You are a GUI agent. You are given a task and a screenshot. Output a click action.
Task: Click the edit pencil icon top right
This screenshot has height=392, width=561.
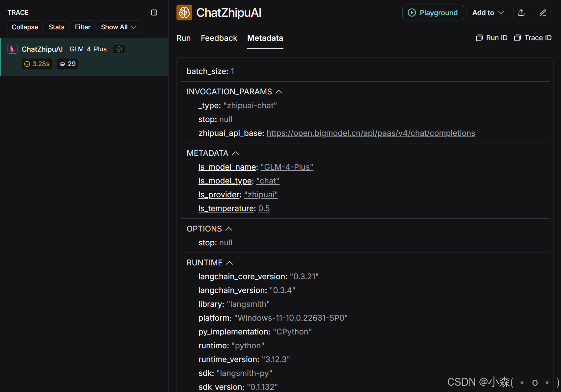tap(543, 12)
